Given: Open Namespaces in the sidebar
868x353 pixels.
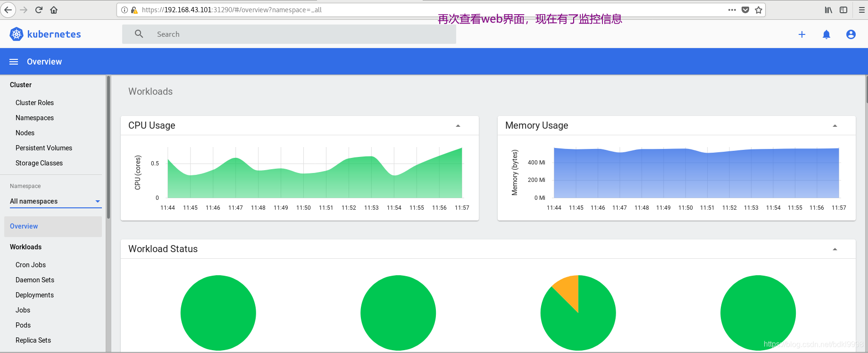Looking at the screenshot, I should pos(34,118).
